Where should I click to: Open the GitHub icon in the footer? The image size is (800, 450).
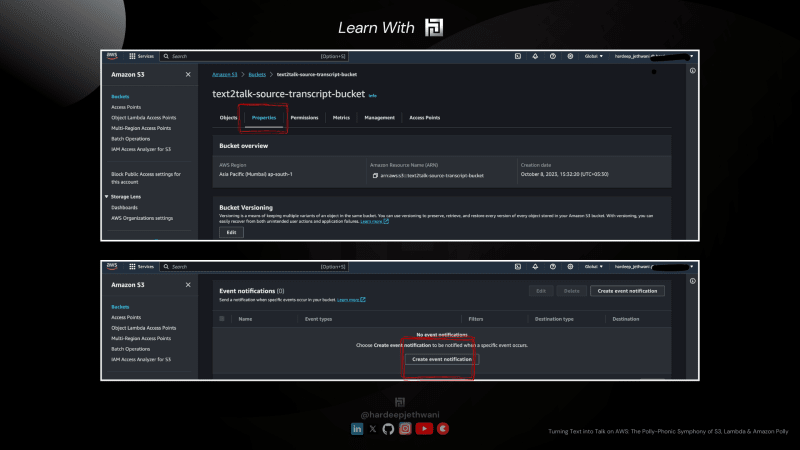(388, 429)
